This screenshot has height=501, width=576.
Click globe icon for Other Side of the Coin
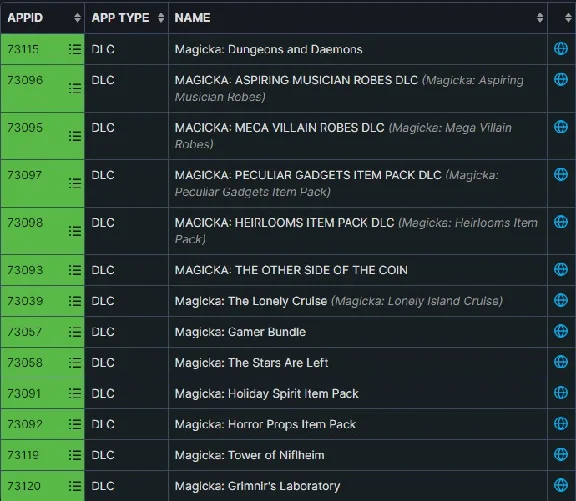561,270
